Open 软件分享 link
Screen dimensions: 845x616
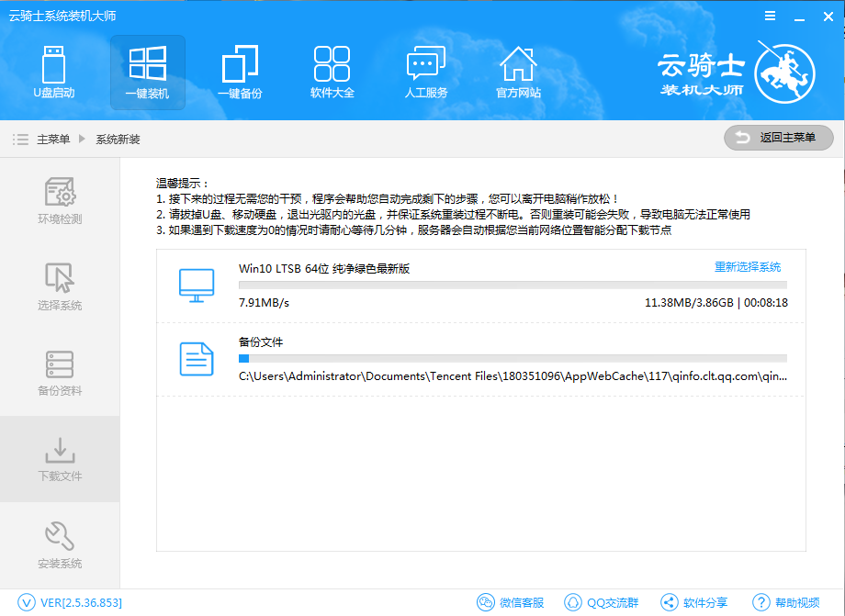(x=705, y=602)
